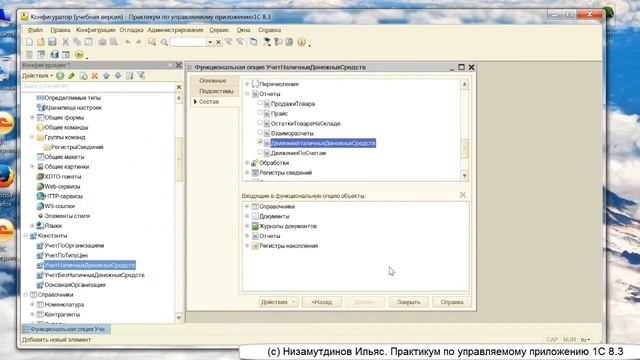Click the Update database configuration icon
Image resolution: width=640 pixels, height=360 pixels.
pyautogui.click(x=54, y=54)
